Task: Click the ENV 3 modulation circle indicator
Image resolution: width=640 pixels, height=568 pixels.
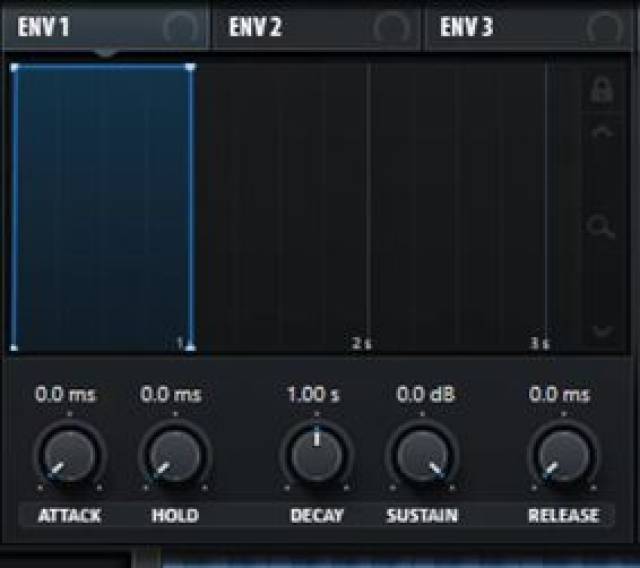Action: (604, 28)
